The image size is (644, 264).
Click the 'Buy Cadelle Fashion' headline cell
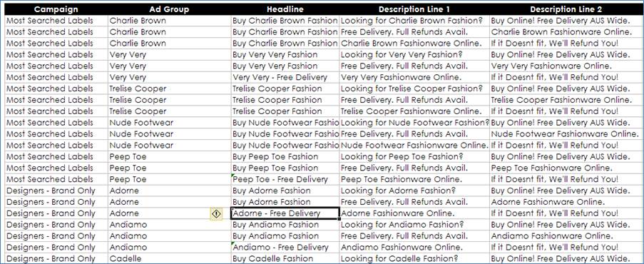pyautogui.click(x=285, y=259)
